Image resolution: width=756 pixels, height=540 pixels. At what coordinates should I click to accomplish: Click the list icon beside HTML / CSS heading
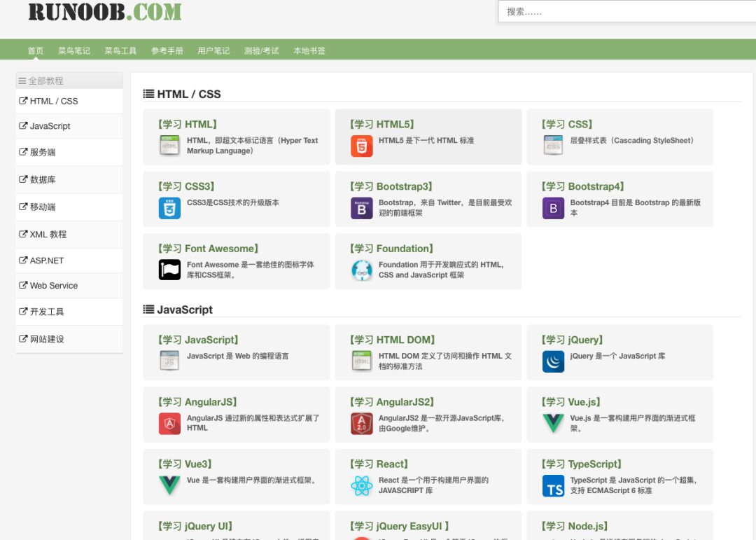pos(148,94)
